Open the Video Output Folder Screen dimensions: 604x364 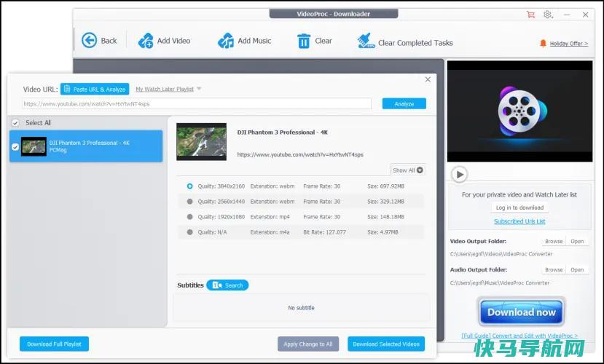pos(577,241)
